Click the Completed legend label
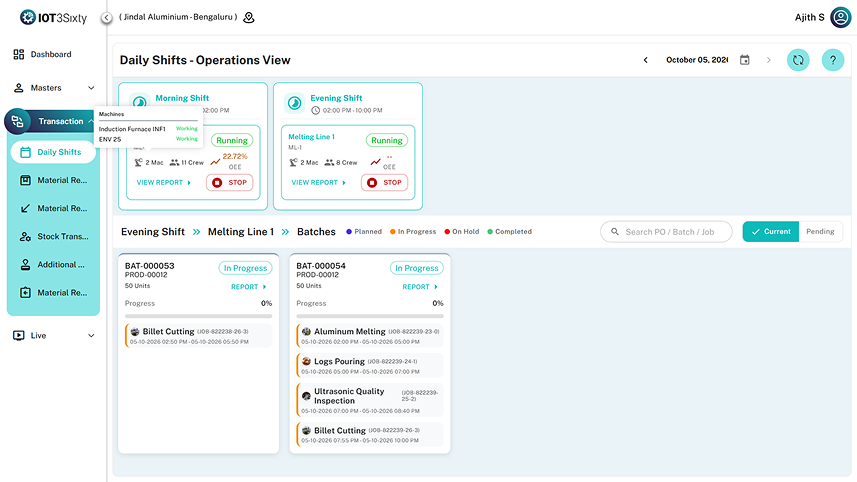 (x=513, y=232)
